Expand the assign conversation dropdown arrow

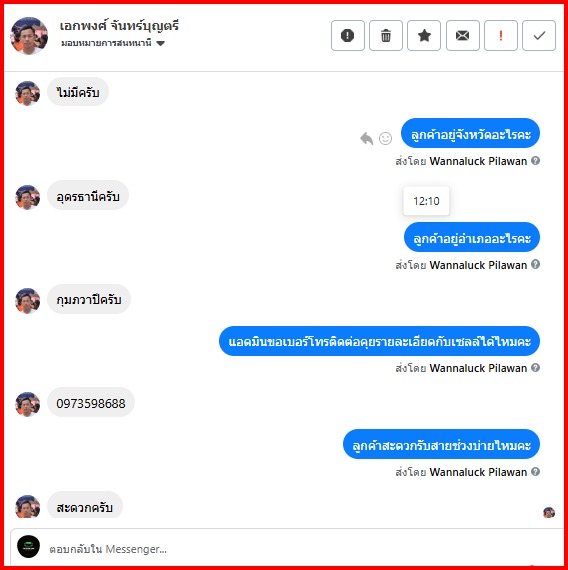(x=160, y=43)
